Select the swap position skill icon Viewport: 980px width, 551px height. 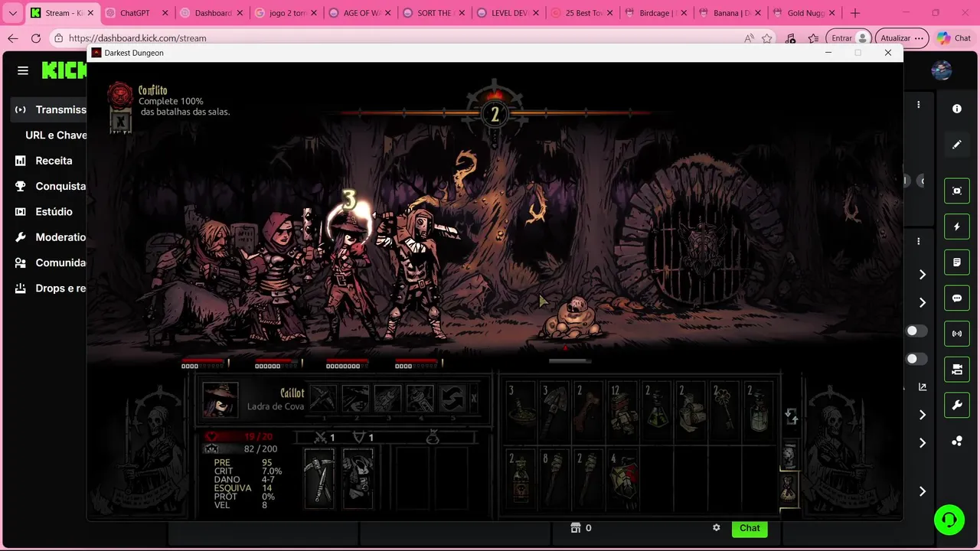coord(452,399)
